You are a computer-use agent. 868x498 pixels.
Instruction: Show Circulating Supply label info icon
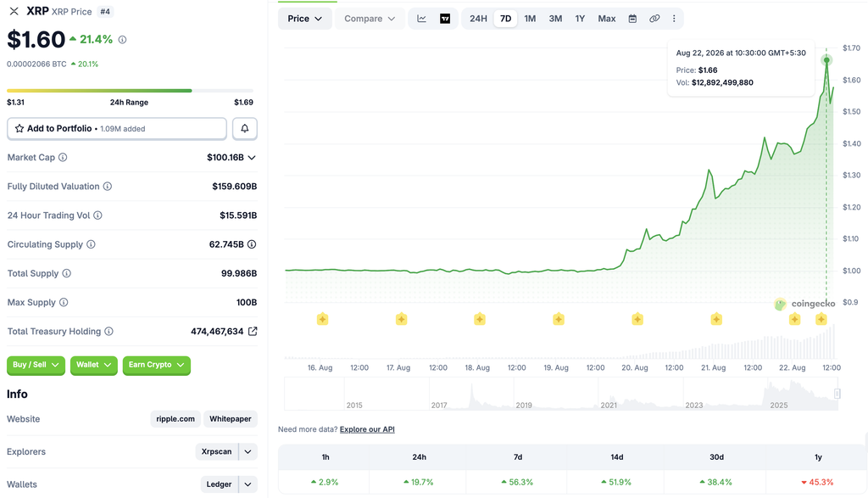91,244
